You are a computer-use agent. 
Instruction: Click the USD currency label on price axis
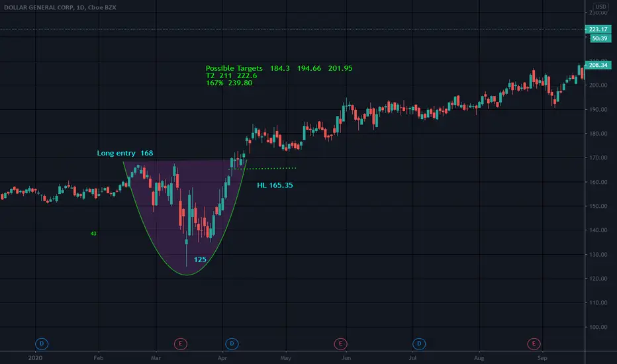pos(600,7)
